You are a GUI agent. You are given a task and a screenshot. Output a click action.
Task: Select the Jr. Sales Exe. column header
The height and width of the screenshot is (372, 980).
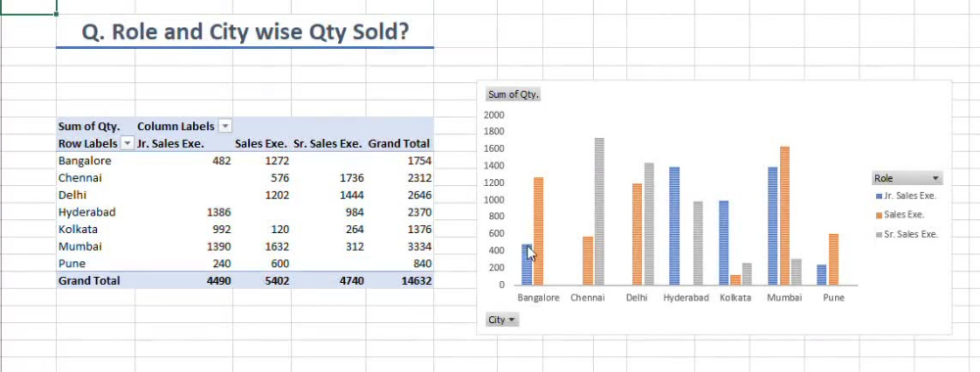(x=171, y=144)
